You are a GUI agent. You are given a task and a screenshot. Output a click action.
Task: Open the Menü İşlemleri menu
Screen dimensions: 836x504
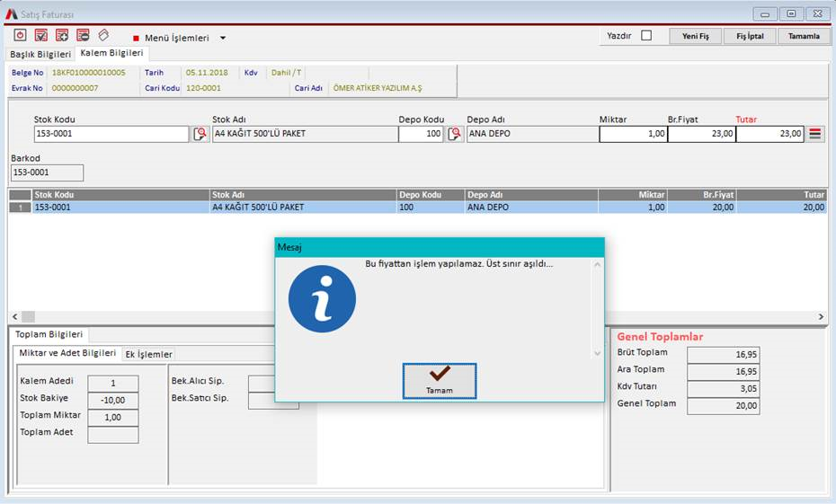(176, 38)
